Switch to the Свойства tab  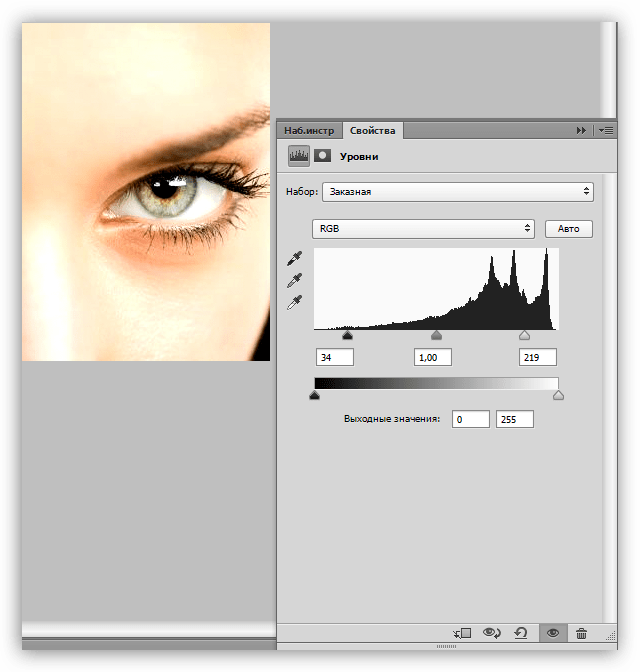point(373,130)
